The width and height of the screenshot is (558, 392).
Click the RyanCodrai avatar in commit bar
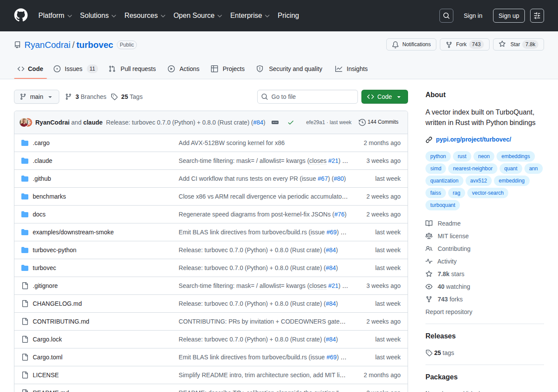(x=24, y=122)
